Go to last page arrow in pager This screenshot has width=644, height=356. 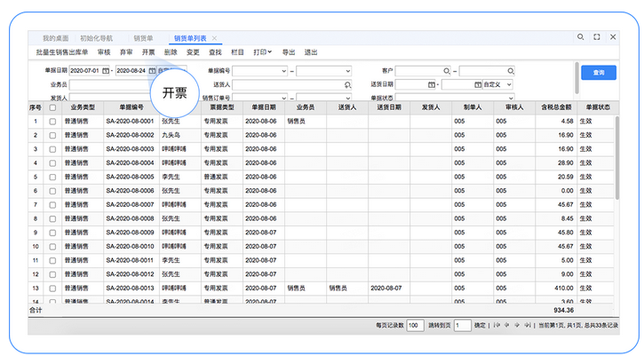point(528,325)
